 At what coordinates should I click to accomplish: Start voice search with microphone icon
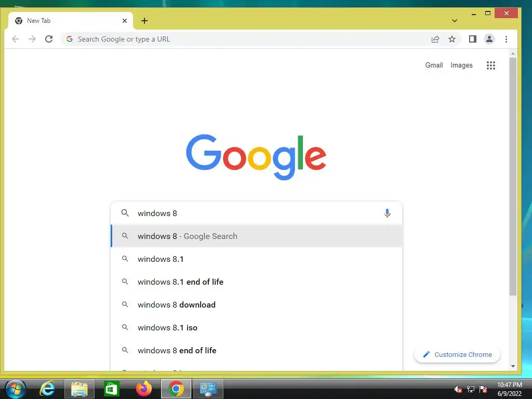[x=387, y=213]
